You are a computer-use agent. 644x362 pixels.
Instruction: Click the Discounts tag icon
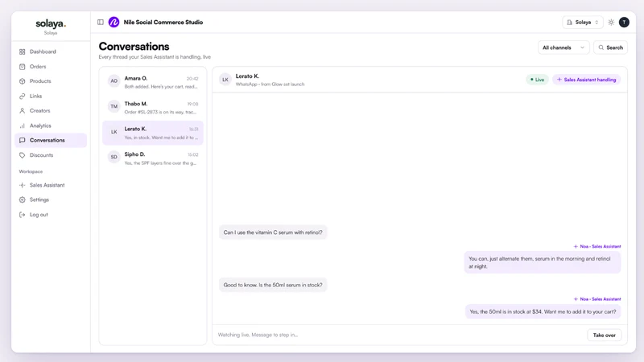click(23, 155)
